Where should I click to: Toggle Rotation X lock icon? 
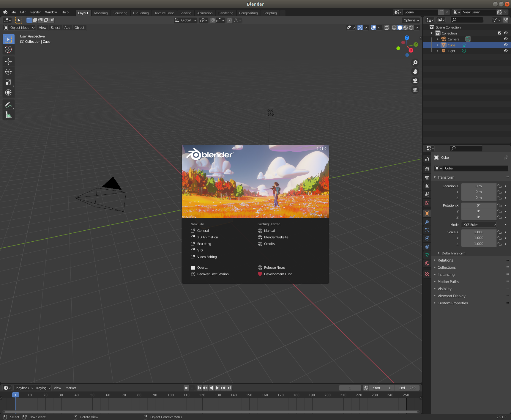(500, 205)
